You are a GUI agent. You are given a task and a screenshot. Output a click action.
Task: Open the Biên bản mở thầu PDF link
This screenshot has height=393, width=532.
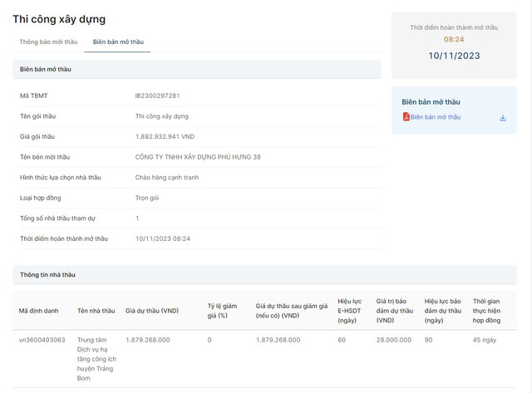(435, 117)
